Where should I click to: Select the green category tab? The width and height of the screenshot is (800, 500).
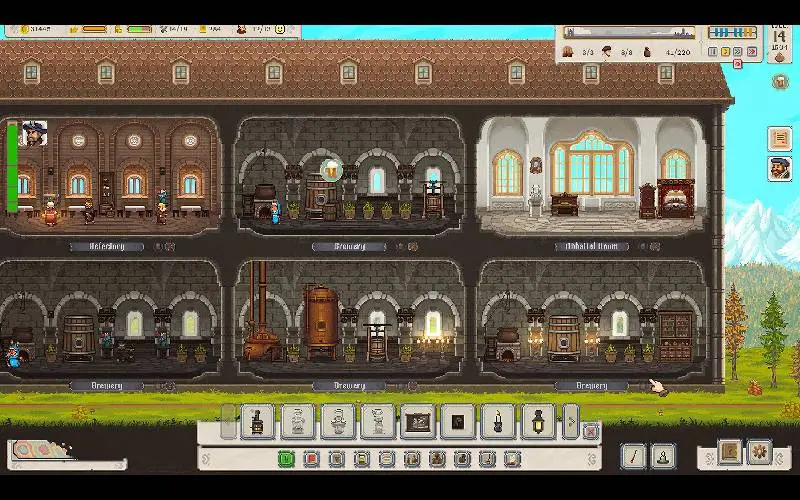[x=286, y=459]
